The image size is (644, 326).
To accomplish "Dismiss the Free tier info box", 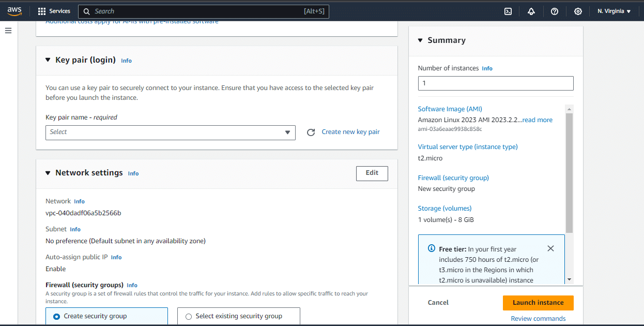I will [x=550, y=248].
